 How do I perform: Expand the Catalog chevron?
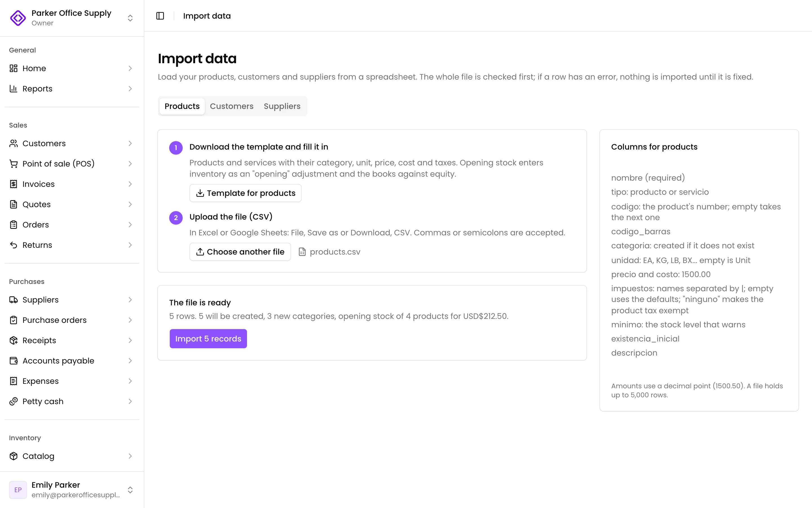130,456
